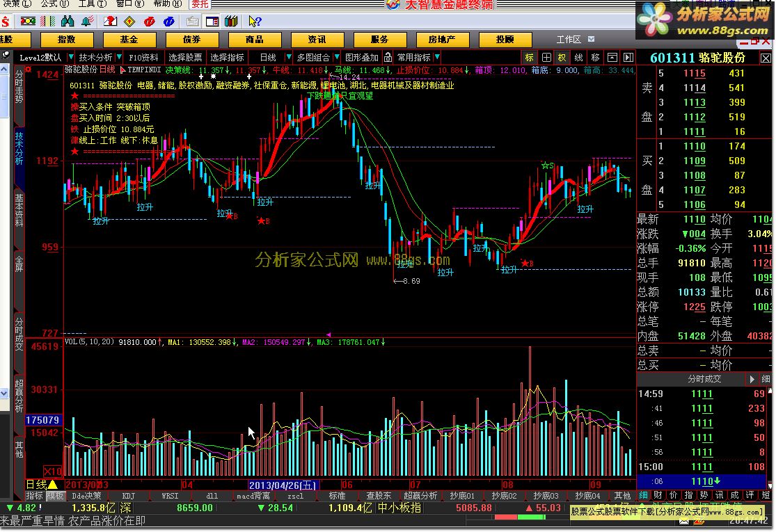Image resolution: width=776 pixels, height=532 pixels.
Task: Switch to the macd背离 indicator tab
Action: pos(253,495)
